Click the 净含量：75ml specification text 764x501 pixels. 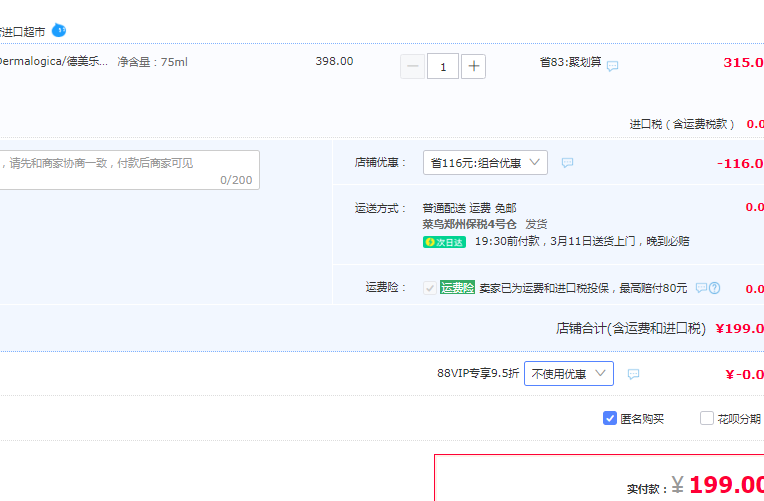pos(152,62)
